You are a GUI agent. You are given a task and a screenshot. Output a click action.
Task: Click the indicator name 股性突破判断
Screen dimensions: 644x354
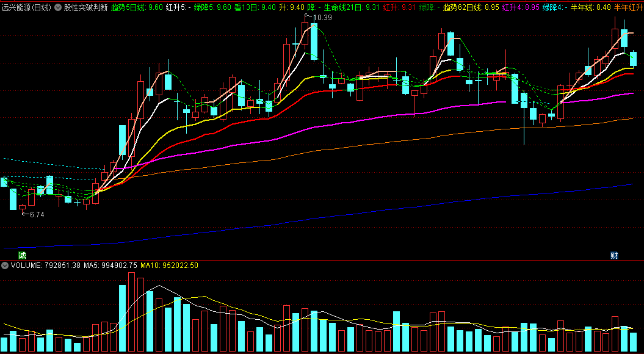(86, 7)
